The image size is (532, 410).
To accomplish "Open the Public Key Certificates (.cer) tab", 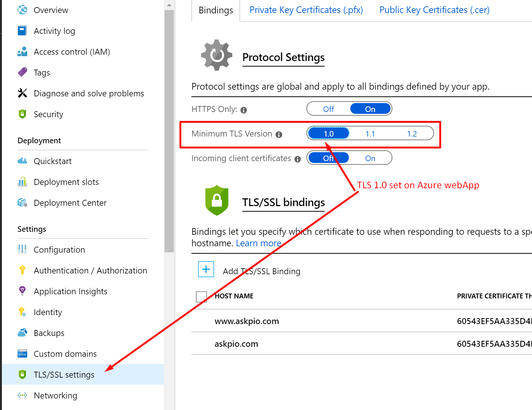I will tap(434, 10).
